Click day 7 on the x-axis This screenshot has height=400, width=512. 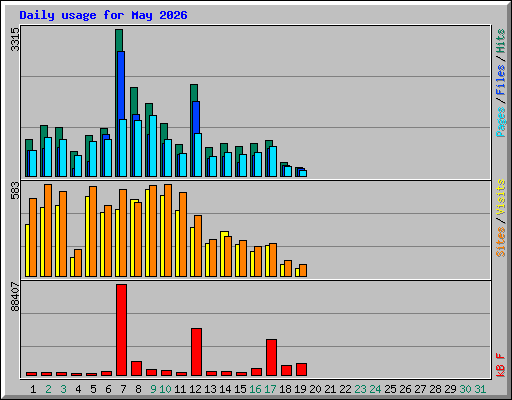[123, 389]
